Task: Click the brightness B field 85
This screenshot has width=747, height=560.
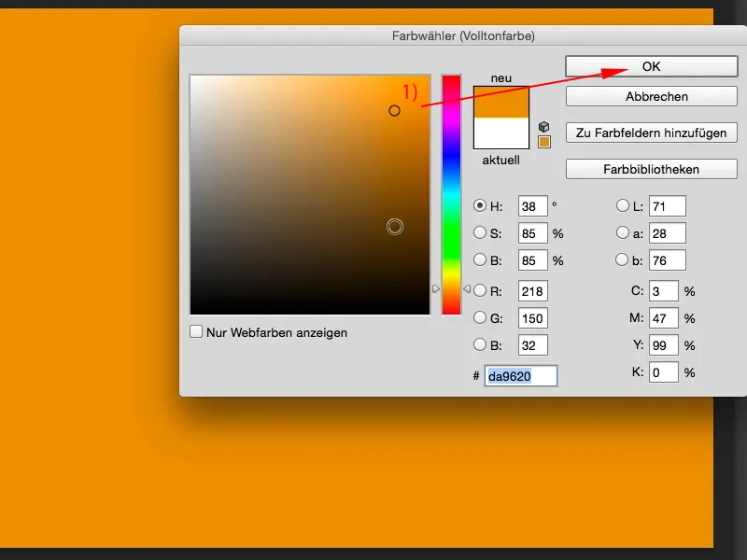Action: [532, 260]
